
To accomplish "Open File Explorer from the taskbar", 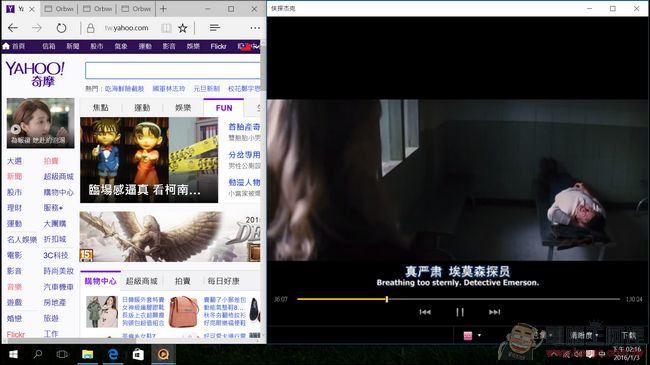I will [87, 355].
